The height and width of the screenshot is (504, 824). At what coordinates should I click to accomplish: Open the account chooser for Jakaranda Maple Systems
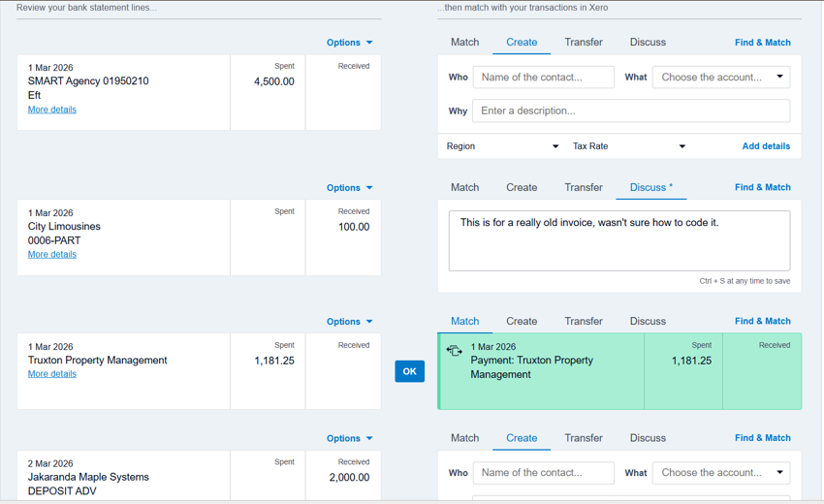pos(721,473)
